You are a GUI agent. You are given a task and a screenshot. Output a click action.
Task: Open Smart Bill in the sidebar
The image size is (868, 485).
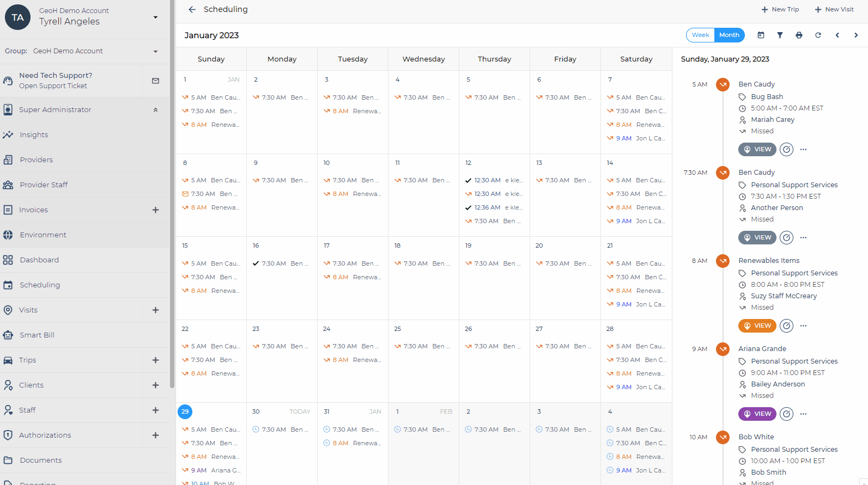tap(37, 335)
